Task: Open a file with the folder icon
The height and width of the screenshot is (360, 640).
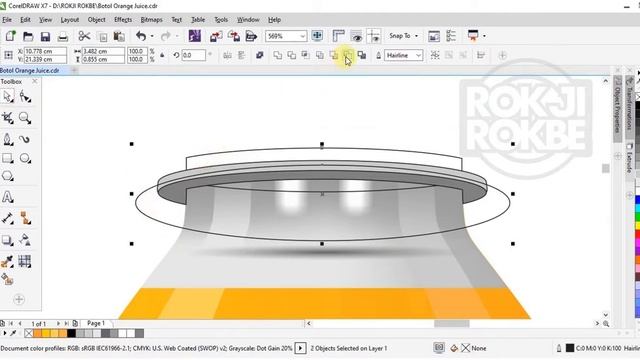Action: (28, 36)
